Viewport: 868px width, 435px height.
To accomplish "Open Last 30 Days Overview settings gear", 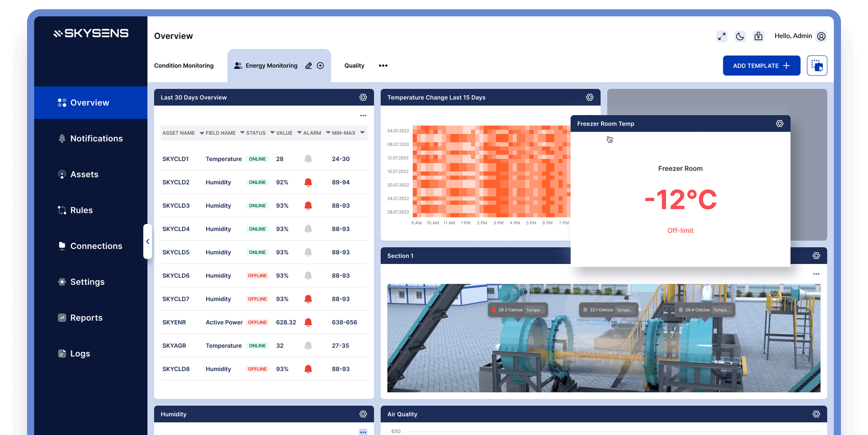I will click(x=363, y=98).
